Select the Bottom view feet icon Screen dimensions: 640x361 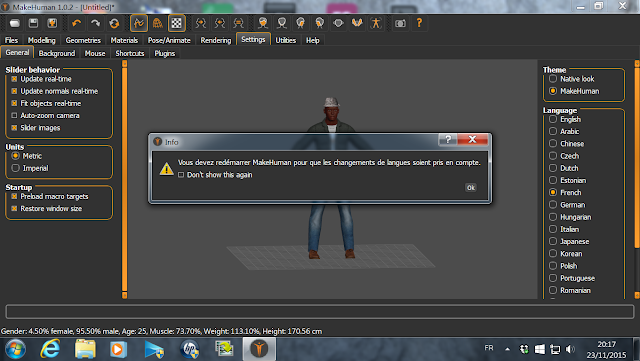(357, 23)
